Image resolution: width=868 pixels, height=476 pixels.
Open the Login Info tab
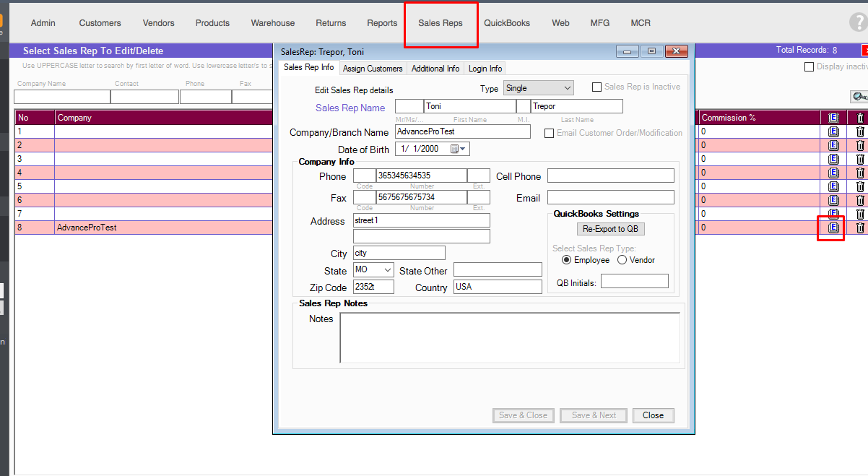click(485, 69)
